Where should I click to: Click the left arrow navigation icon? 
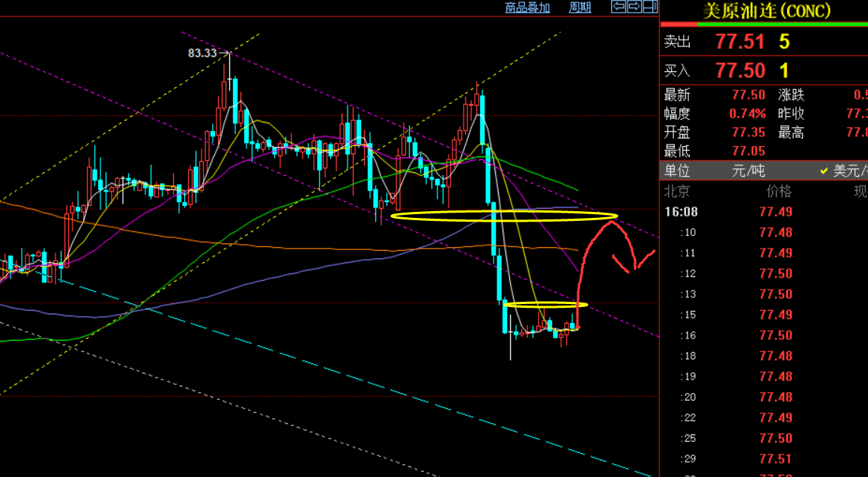[619, 7]
